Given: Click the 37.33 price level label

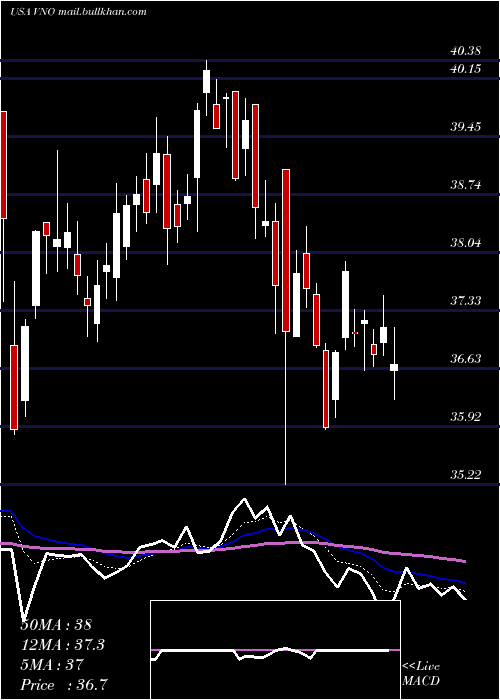Looking at the screenshot, I should click(x=466, y=301).
